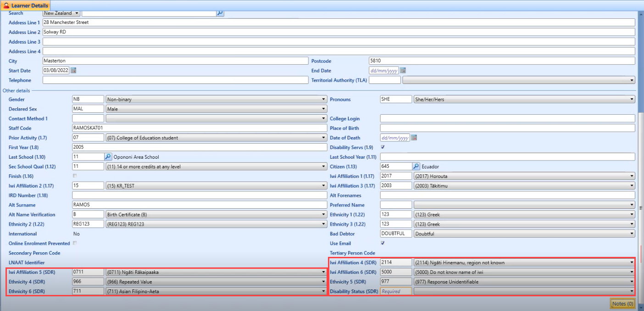Click the Alt Forenames field
Image resolution: width=644 pixels, height=311 pixels.
click(508, 195)
